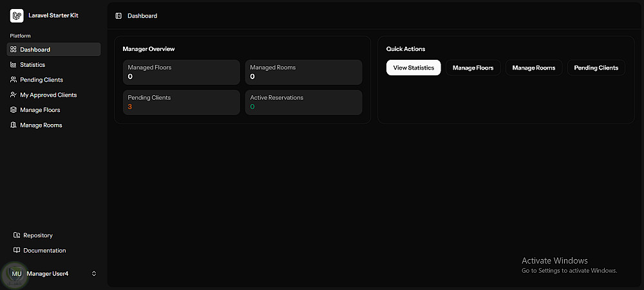Click the Statistics chart icon

tap(13, 64)
